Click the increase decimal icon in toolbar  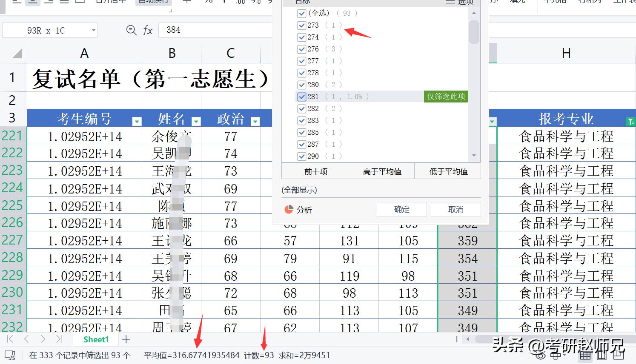[240, 2]
